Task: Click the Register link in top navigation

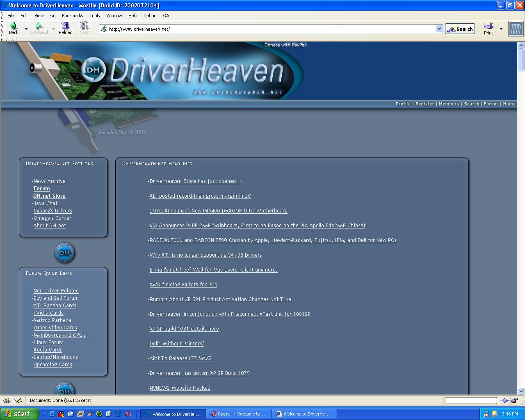Action: tap(425, 104)
